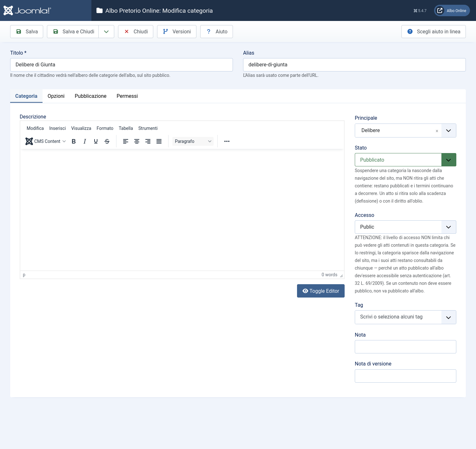
Task: Close the form with Chiudi
Action: [x=136, y=31]
